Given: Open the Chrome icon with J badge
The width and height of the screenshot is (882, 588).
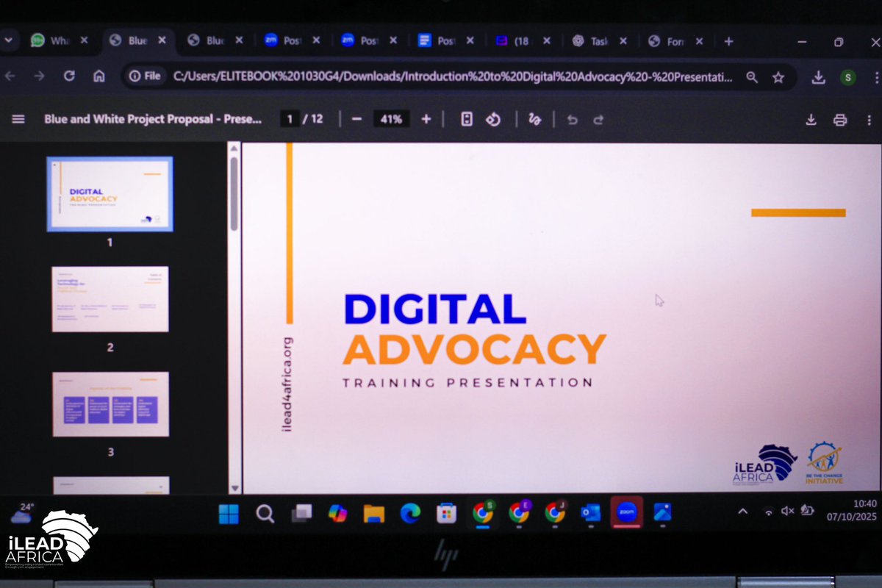Looking at the screenshot, I should click(556, 512).
